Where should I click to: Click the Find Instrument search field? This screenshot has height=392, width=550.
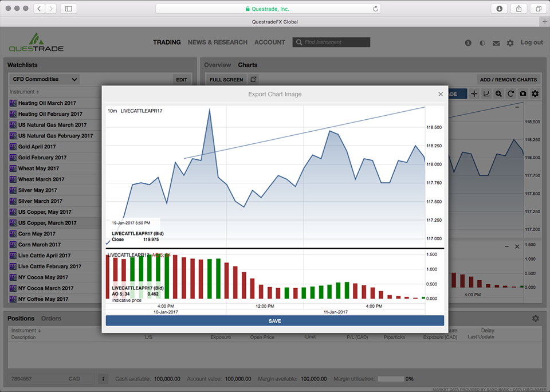331,42
